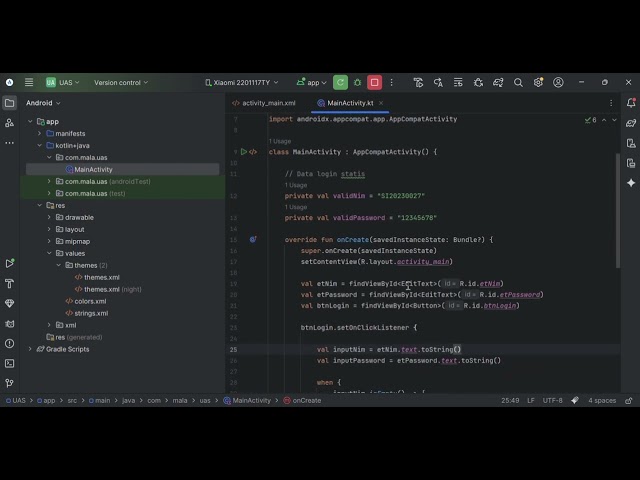
Task: Open line column indicator 25:49
Action: (510, 400)
